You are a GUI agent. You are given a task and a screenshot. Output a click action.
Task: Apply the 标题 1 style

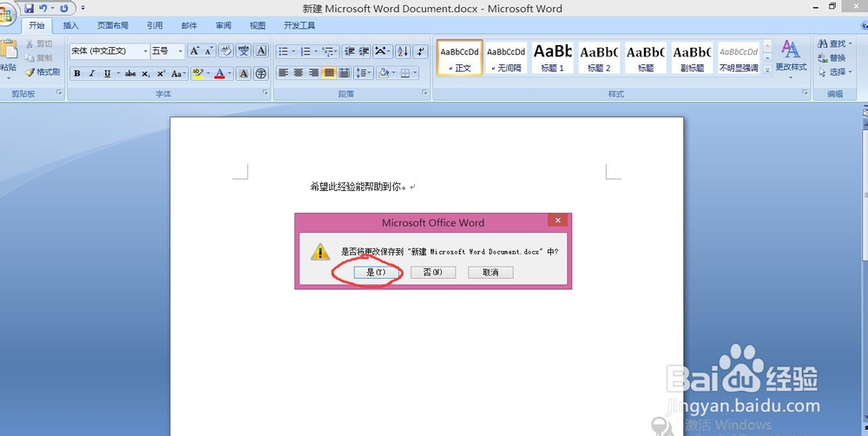tap(552, 57)
